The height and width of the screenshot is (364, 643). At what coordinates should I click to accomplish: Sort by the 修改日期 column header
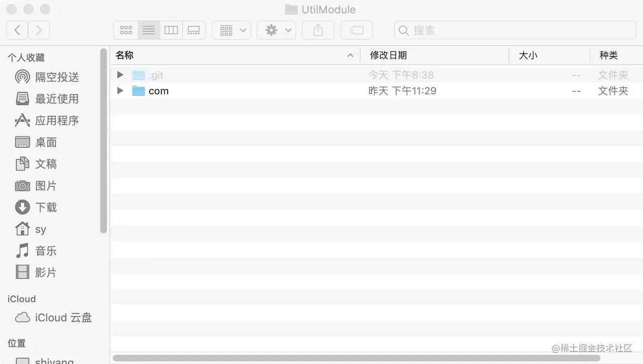[x=435, y=55]
